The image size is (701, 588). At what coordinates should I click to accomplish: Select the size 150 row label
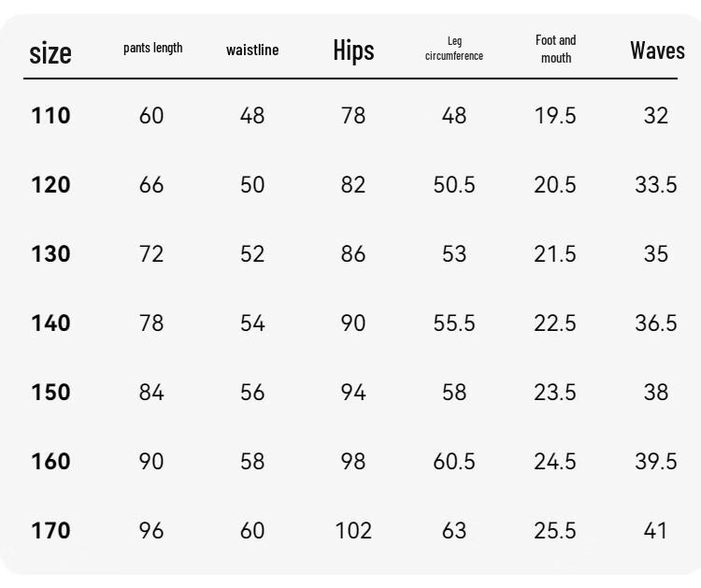50,392
